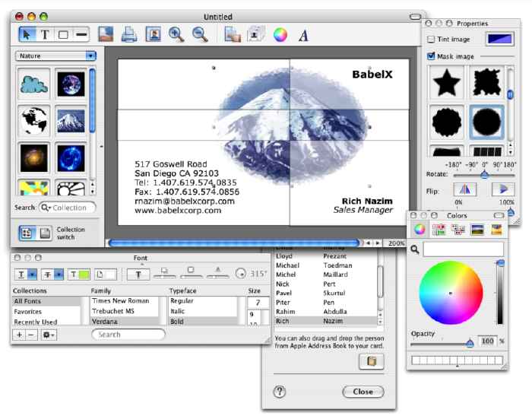532x419 pixels.
Task: Click the card stack photo icon
Action: pos(256,34)
